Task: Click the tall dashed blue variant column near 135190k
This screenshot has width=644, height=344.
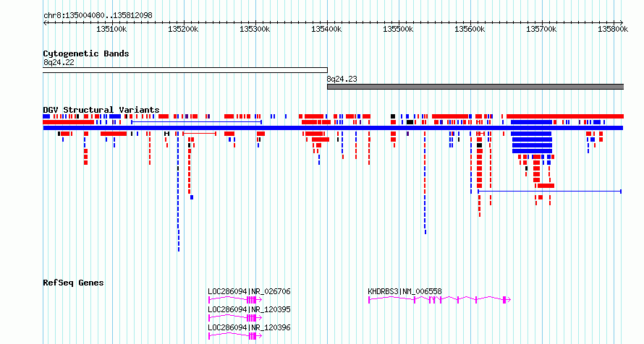Action: click(178, 192)
